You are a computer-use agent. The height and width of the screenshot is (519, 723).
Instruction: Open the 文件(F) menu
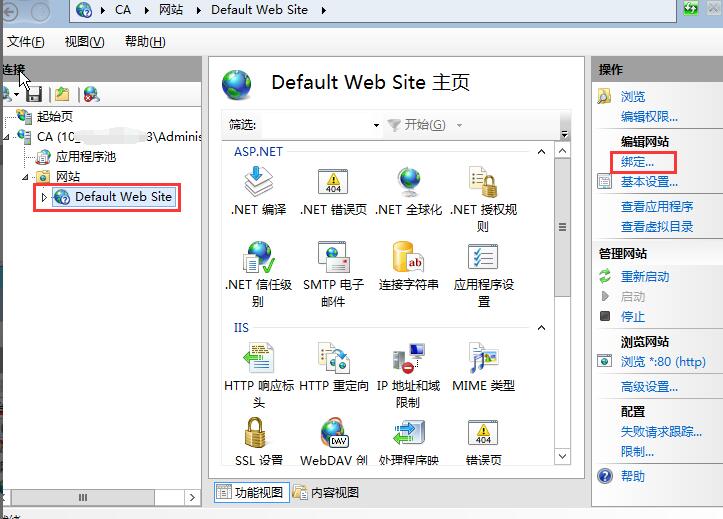click(25, 42)
